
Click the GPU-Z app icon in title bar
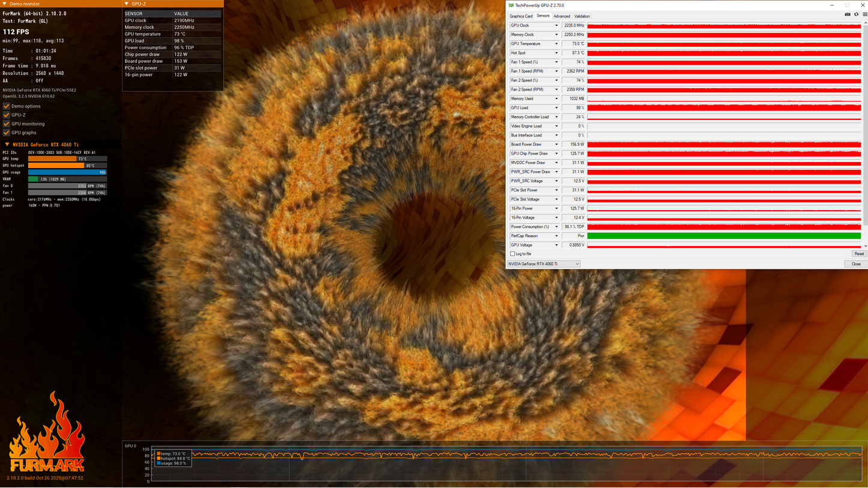pyautogui.click(x=511, y=5)
